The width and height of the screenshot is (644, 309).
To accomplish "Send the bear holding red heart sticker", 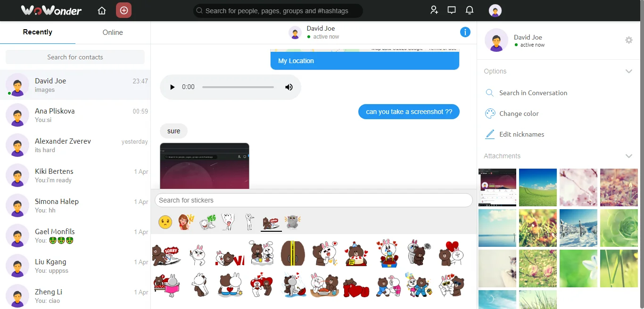I will coord(356,287).
